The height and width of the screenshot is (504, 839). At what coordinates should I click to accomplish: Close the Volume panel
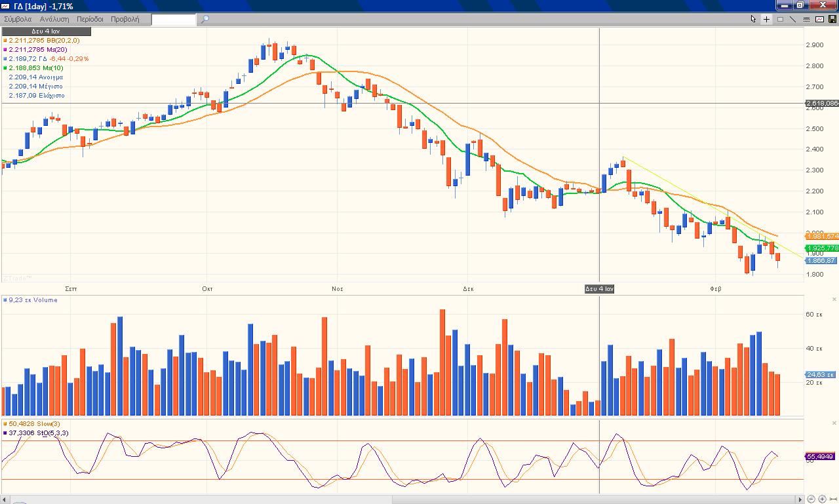[x=834, y=300]
